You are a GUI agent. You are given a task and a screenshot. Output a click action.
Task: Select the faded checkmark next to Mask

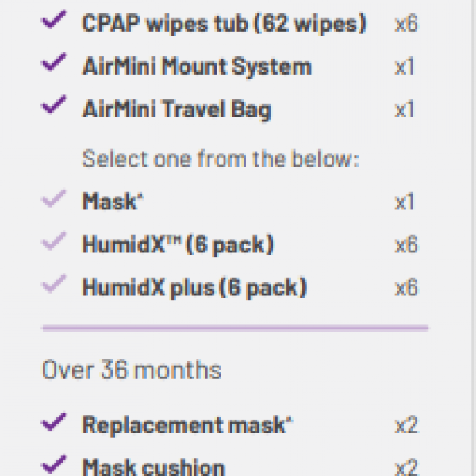click(x=54, y=198)
